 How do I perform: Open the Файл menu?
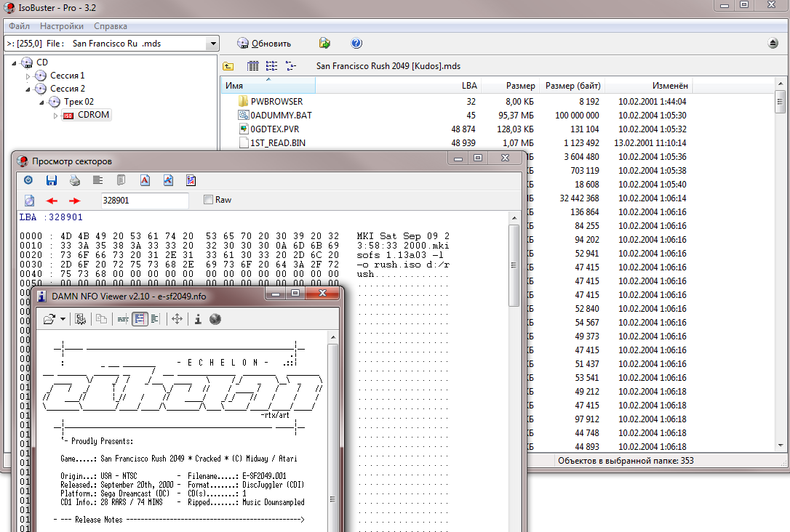click(20, 26)
